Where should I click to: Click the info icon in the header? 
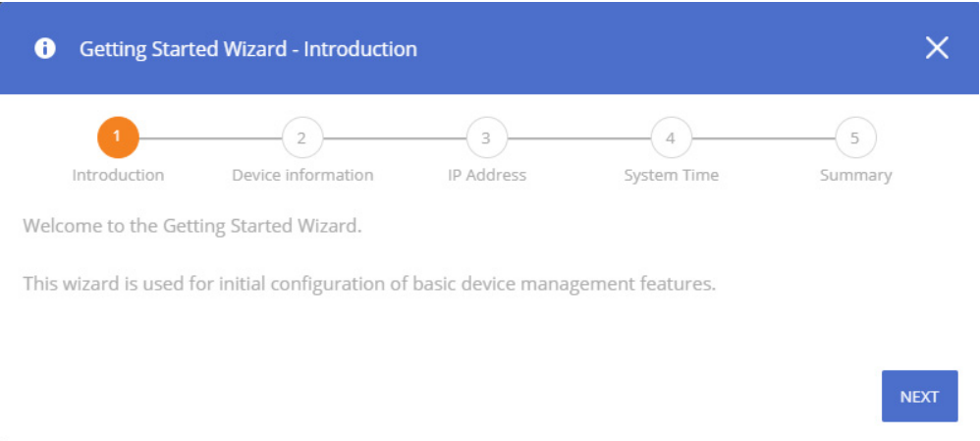(45, 48)
